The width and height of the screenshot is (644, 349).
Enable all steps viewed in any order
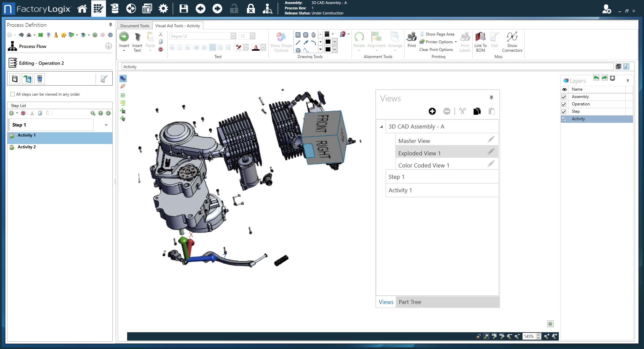pyautogui.click(x=13, y=94)
